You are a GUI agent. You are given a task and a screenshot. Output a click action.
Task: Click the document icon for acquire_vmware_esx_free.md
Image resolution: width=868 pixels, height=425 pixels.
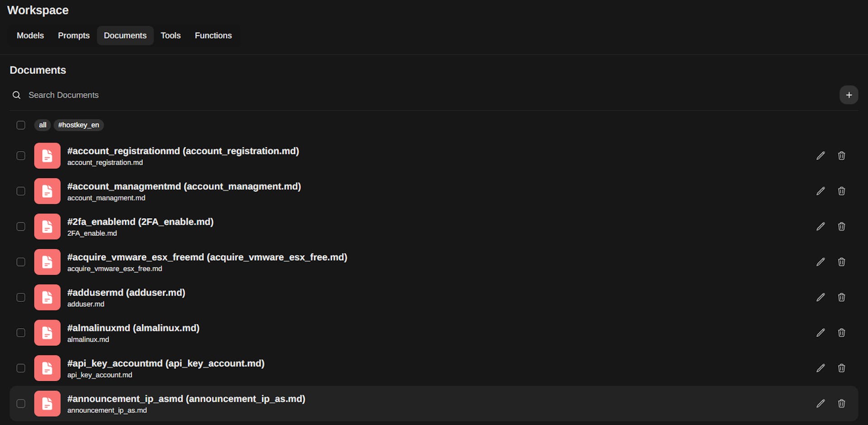[47, 262]
